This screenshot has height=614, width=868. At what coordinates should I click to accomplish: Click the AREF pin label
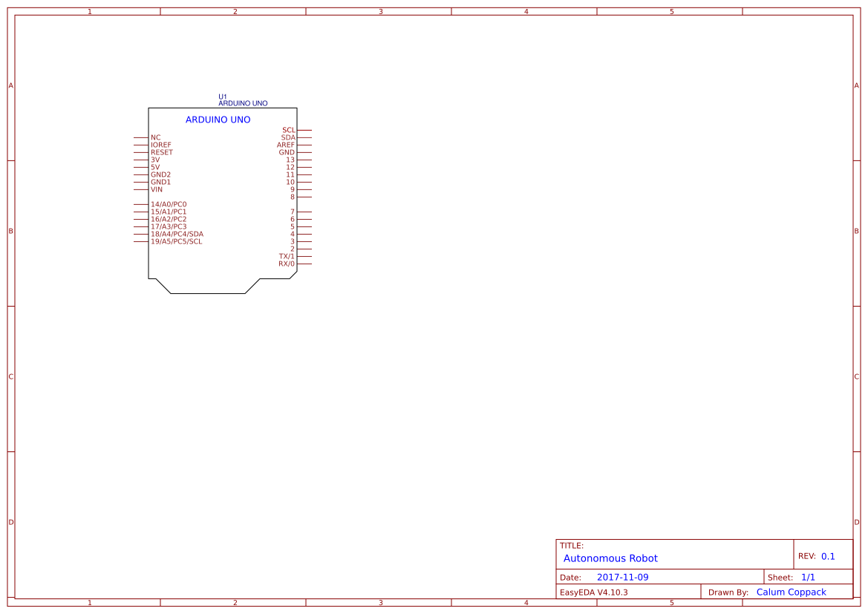[x=287, y=144]
